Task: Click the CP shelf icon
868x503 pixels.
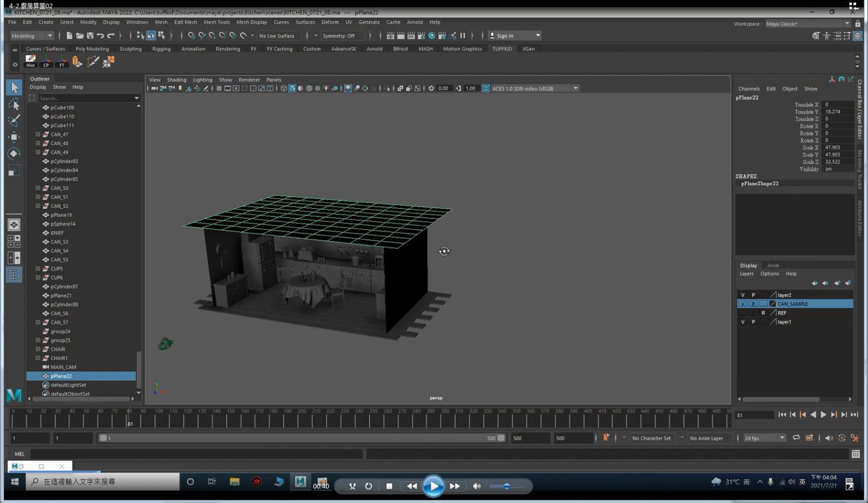Action: (46, 61)
